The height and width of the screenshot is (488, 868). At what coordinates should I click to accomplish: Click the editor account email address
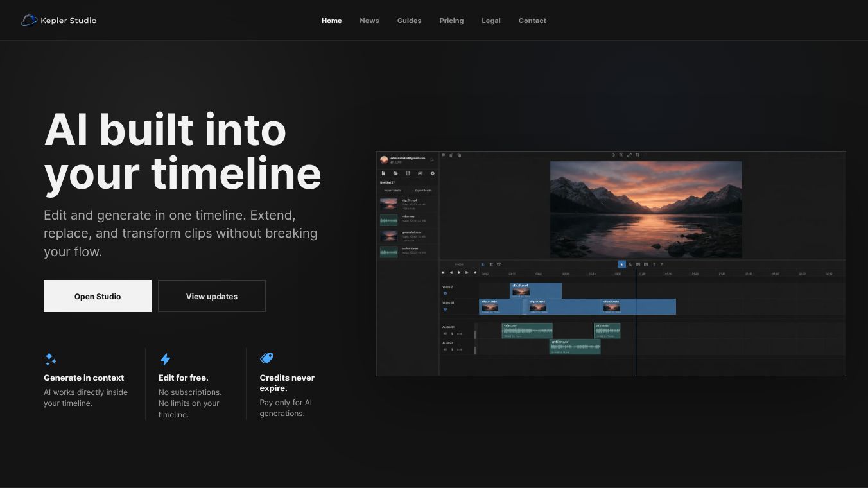click(408, 158)
